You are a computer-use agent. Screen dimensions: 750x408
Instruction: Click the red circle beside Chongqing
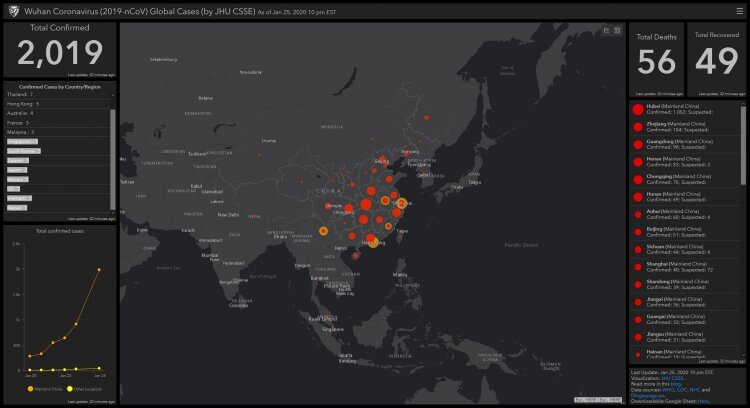[x=638, y=179]
